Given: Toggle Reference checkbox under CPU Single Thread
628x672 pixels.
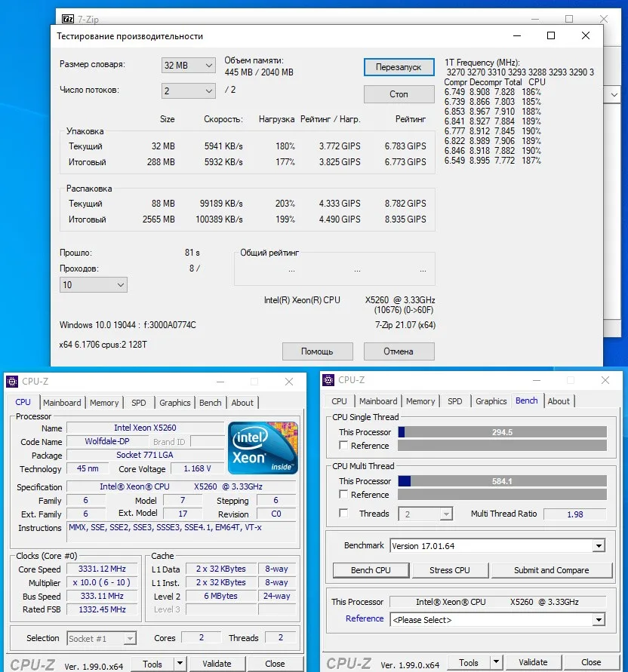Looking at the screenshot, I should click(343, 445).
